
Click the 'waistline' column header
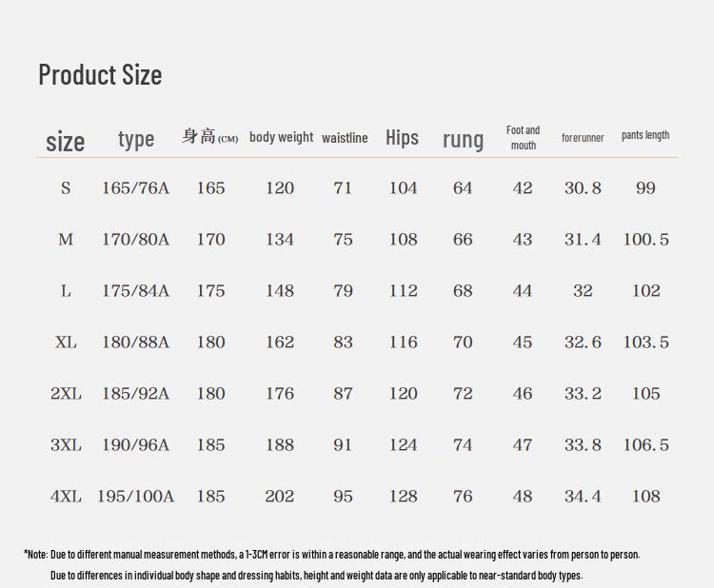coord(345,138)
